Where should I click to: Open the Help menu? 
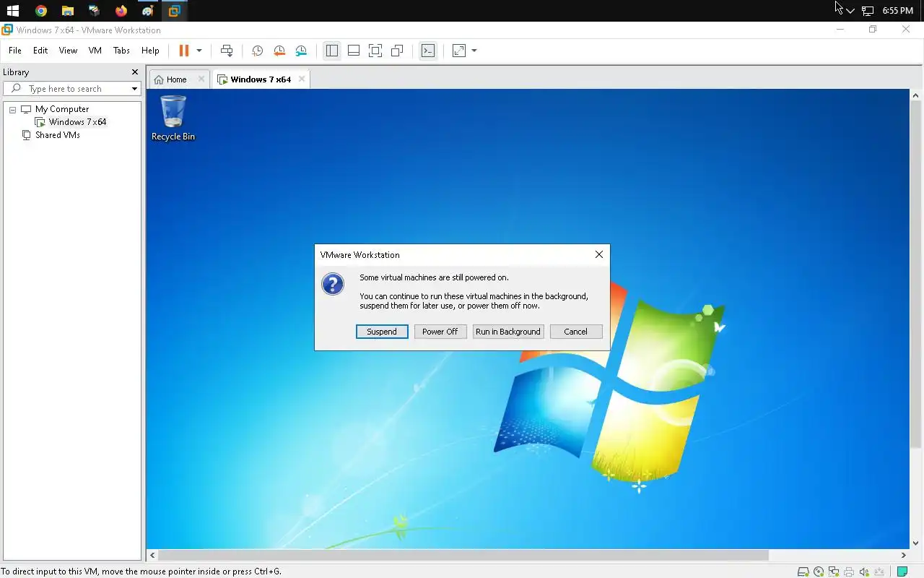pos(150,51)
